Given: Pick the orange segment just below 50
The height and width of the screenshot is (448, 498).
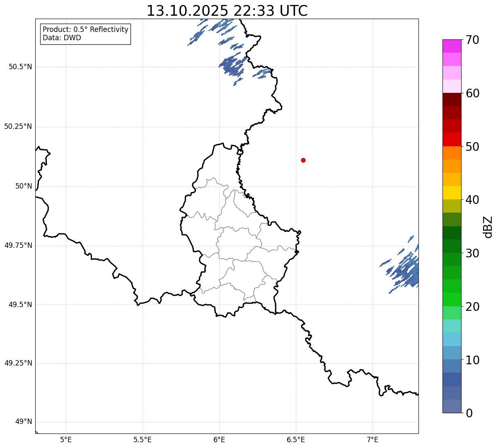Looking at the screenshot, I should click(x=452, y=153).
